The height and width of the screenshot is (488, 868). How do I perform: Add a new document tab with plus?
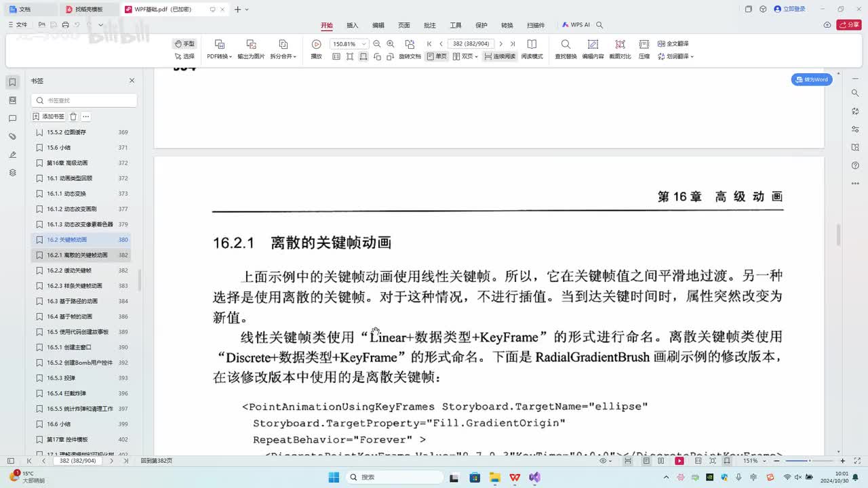pyautogui.click(x=237, y=9)
